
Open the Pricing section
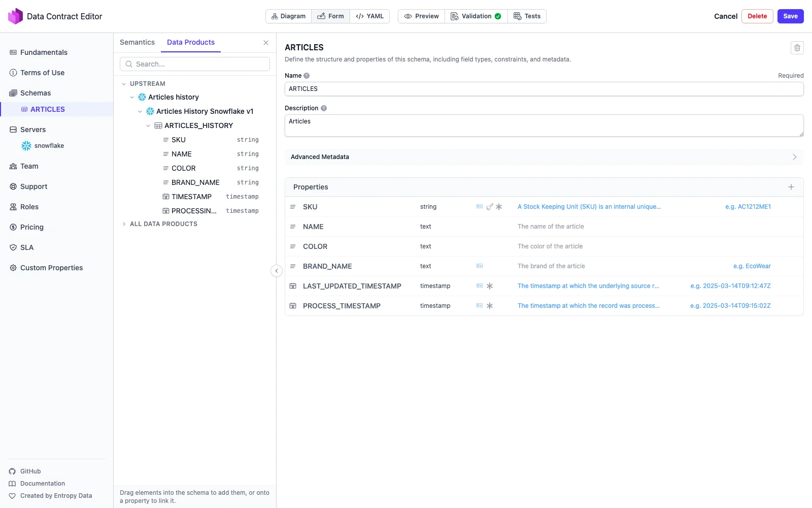[31, 227]
